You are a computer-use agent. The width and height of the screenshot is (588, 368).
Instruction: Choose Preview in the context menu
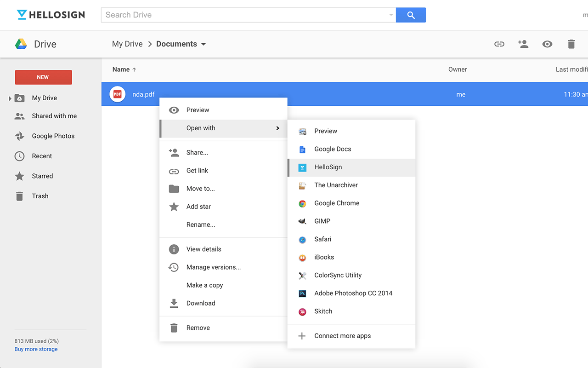click(x=223, y=110)
